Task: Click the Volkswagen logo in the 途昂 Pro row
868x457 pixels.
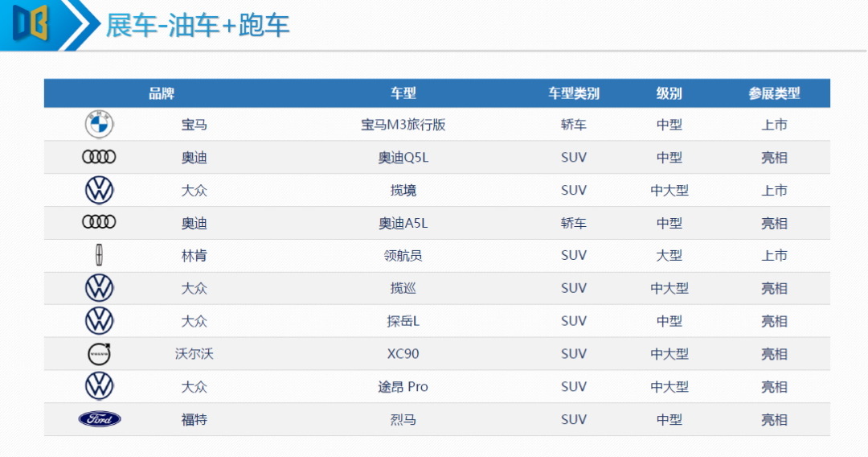Action: coord(99,386)
